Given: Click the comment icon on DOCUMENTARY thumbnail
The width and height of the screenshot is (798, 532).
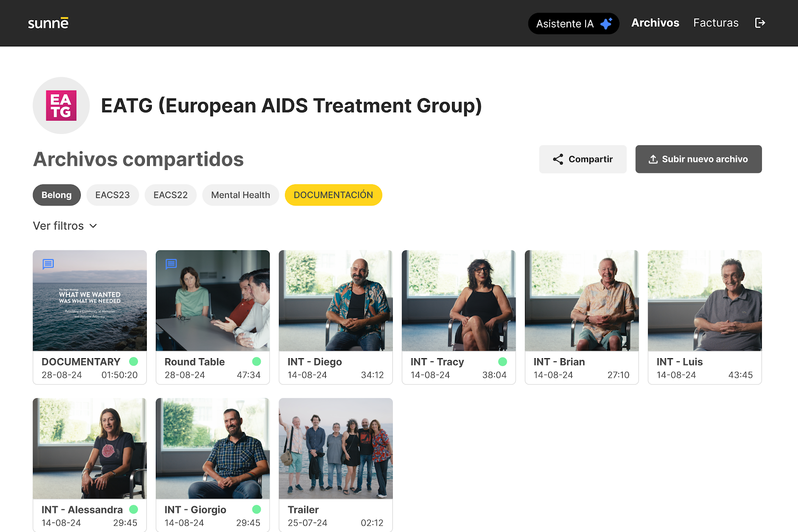Looking at the screenshot, I should click(48, 264).
